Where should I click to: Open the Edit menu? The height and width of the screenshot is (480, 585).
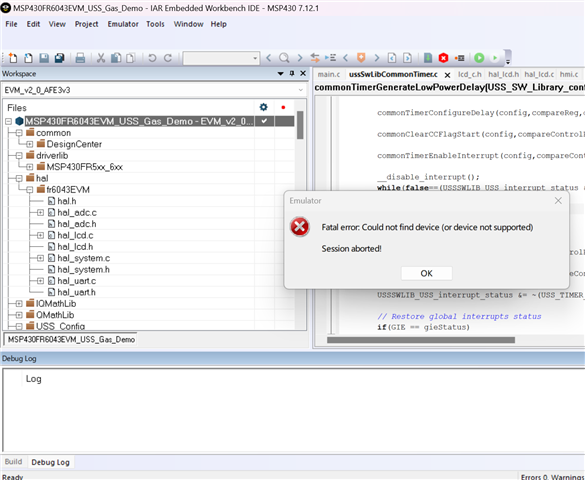[33, 24]
